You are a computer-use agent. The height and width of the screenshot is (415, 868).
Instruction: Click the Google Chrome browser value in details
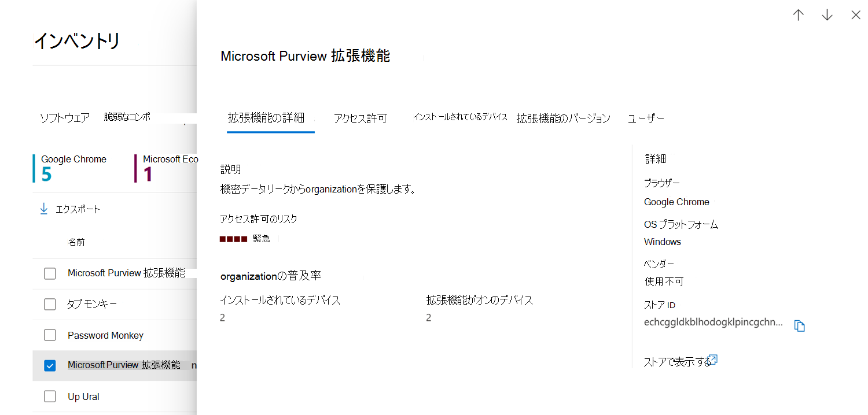pyautogui.click(x=676, y=202)
